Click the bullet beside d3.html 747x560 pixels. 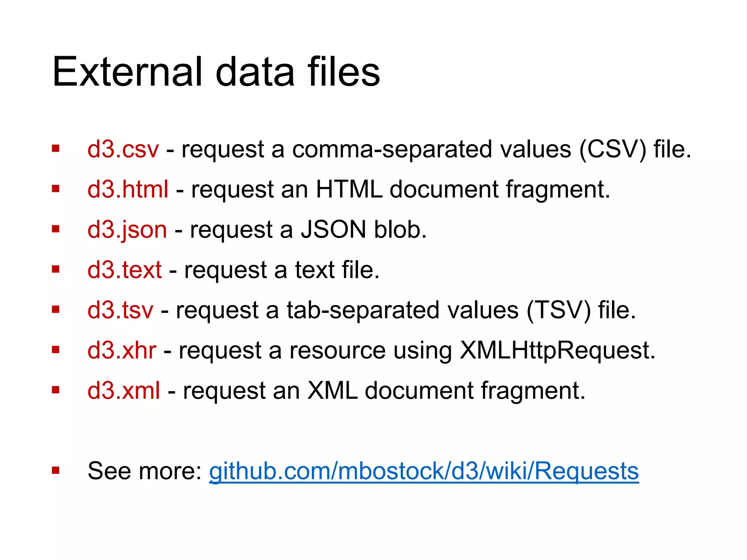pyautogui.click(x=55, y=189)
